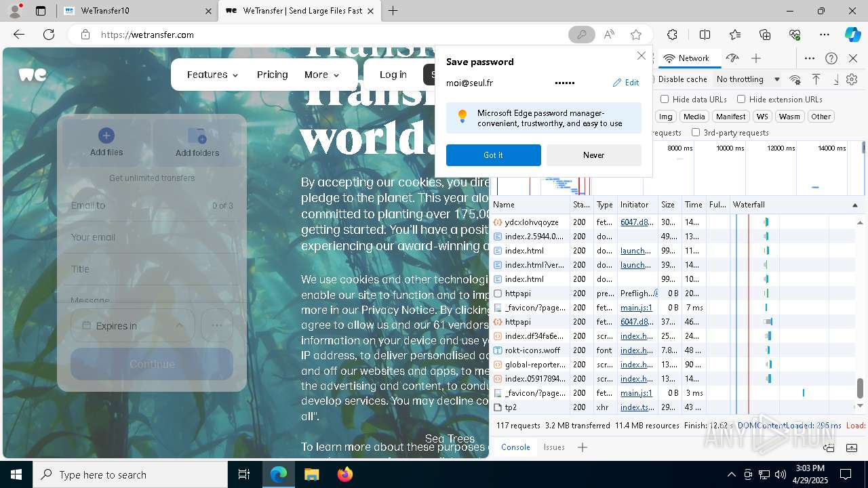Filter requests by Wasm type
The height and width of the screenshot is (488, 868).
pos(789,117)
